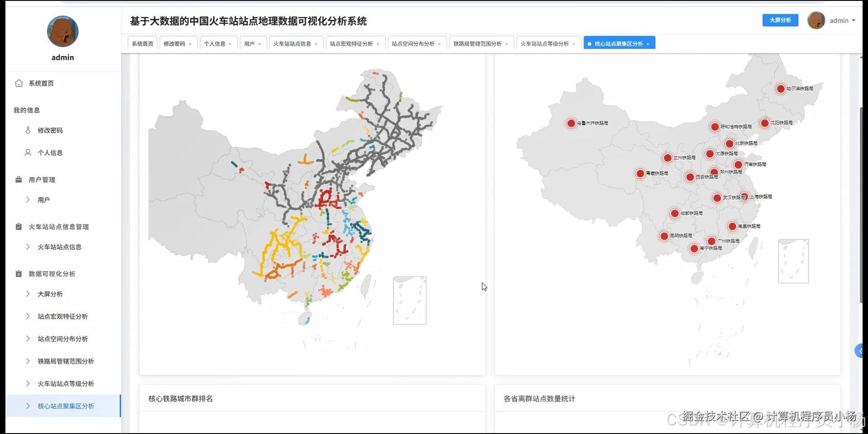Open 站点空间分布分析 in the sidebar
Image resolution: width=868 pixels, height=434 pixels.
63,339
